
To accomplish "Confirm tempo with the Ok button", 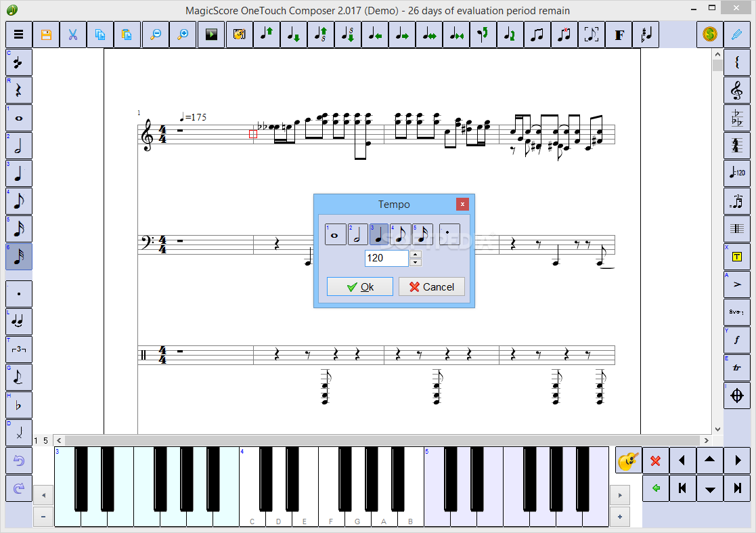I will 360,286.
